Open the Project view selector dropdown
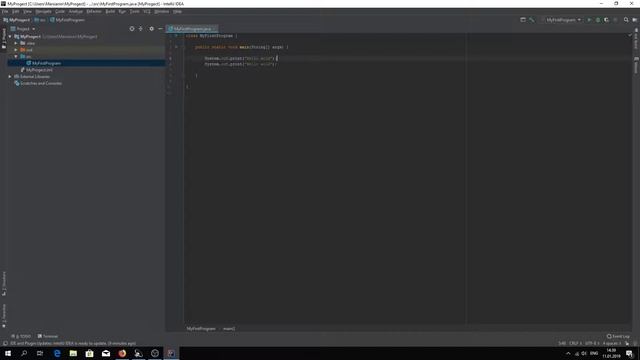 pos(23,29)
